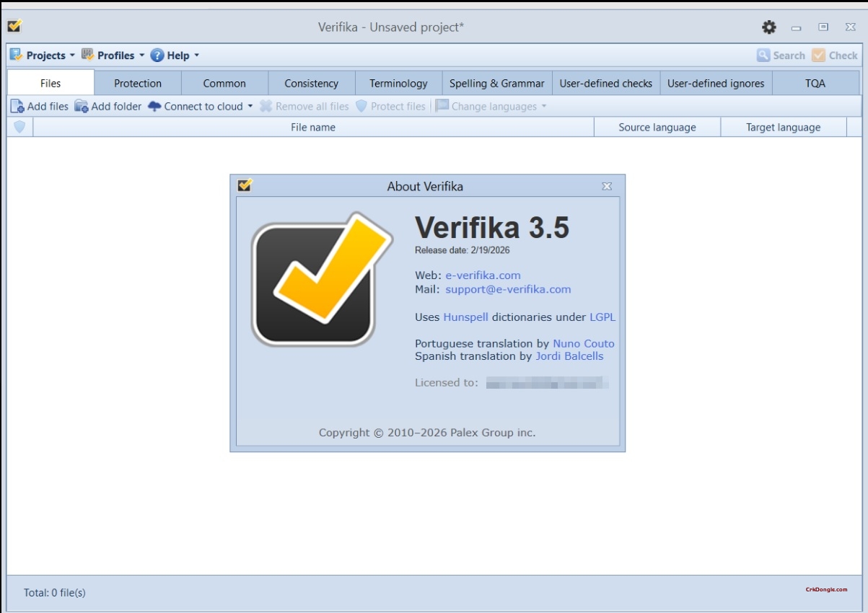Open the e-verifika.com web link
Image resolution: width=868 pixels, height=613 pixels.
click(x=483, y=275)
